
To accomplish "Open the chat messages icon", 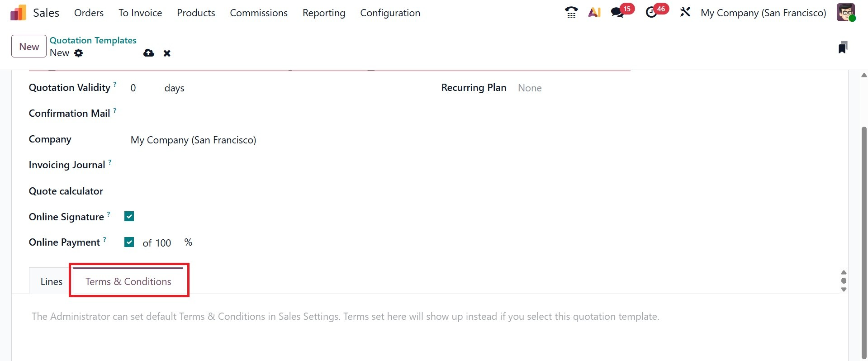I will (617, 13).
